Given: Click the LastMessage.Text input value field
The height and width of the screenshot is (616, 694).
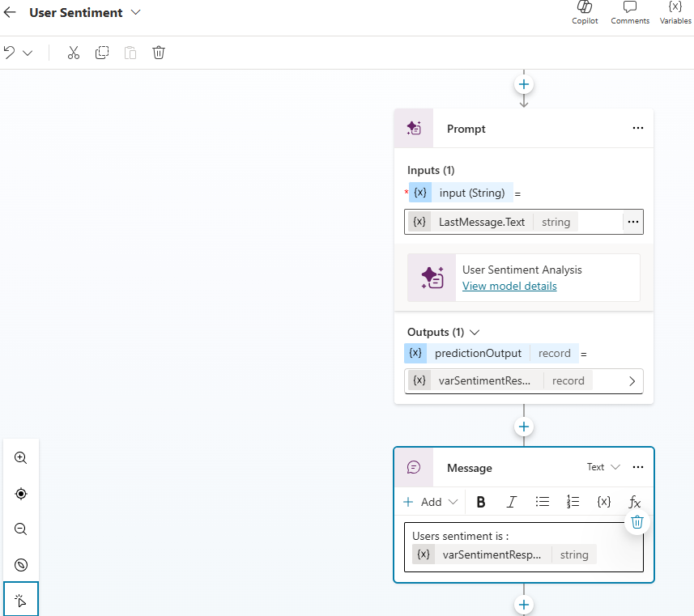Looking at the screenshot, I should pos(510,222).
